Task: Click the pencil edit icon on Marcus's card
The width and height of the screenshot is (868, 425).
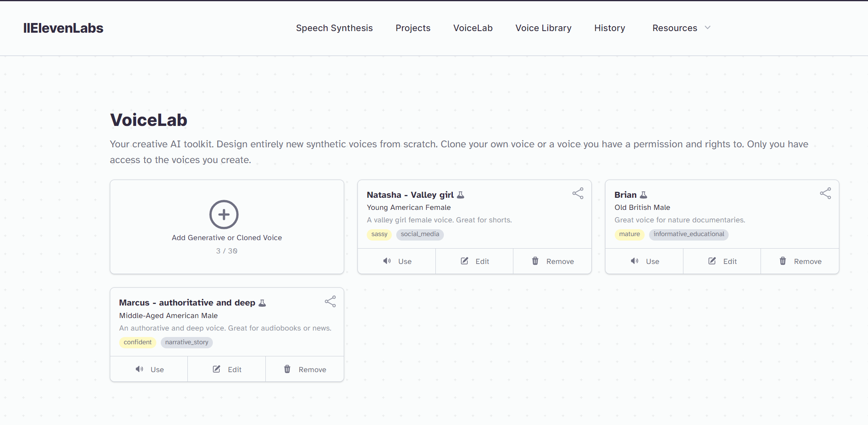Action: tap(216, 369)
